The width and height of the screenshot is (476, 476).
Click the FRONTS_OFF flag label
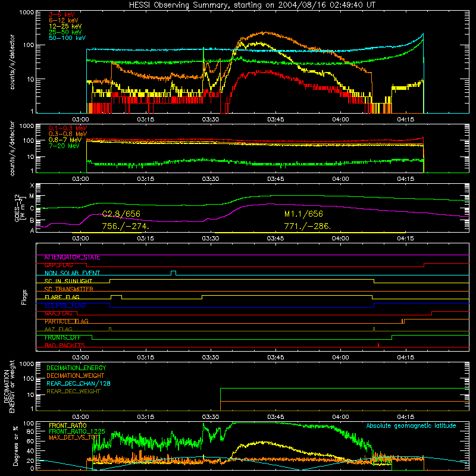[x=62, y=337]
